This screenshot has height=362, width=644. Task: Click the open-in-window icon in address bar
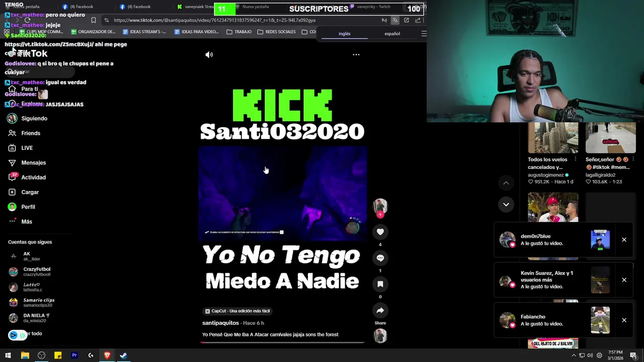click(x=407, y=20)
